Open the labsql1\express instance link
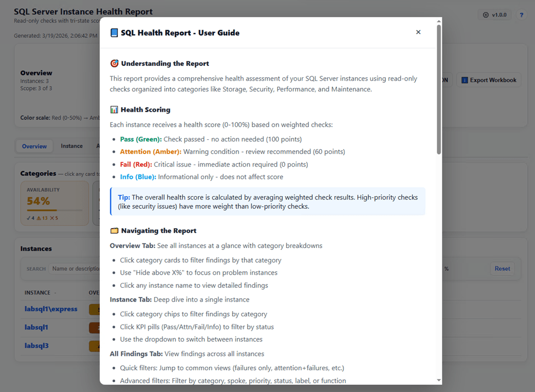The image size is (535, 392). 51,309
